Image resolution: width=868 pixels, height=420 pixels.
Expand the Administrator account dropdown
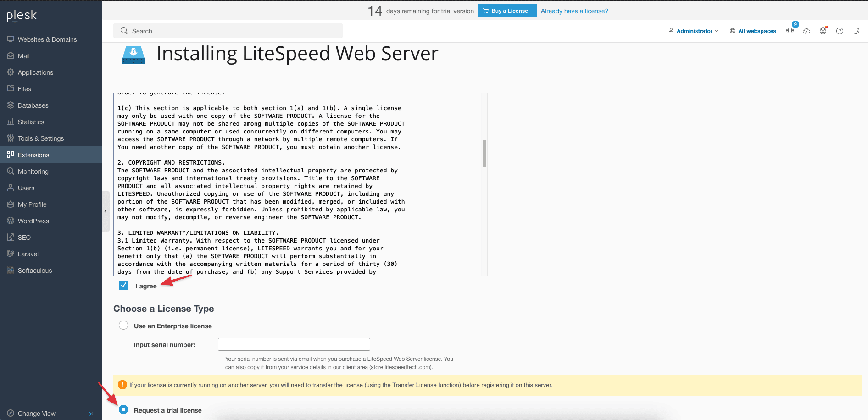(693, 31)
